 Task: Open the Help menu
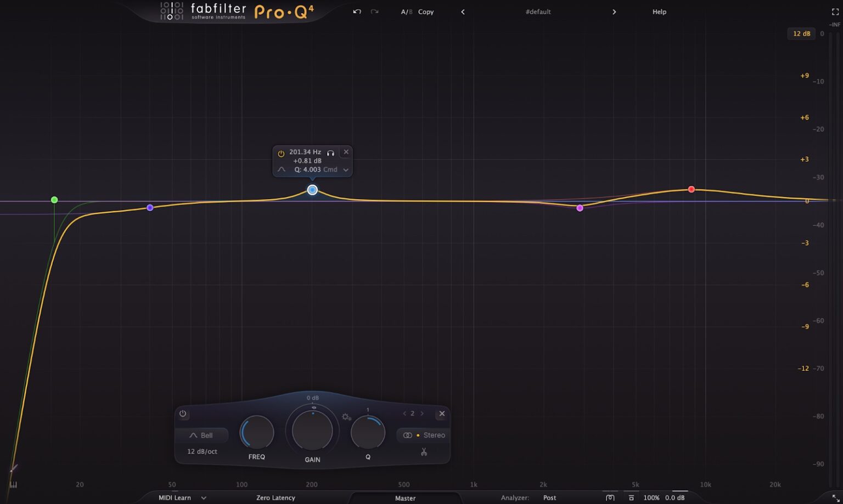pos(659,12)
